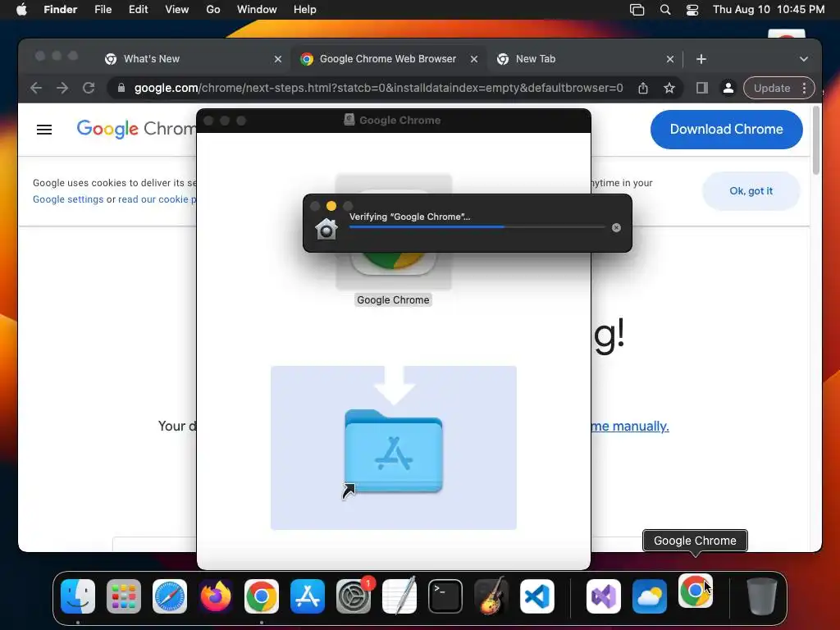
Task: Share this page via the share icon
Action: [x=643, y=88]
